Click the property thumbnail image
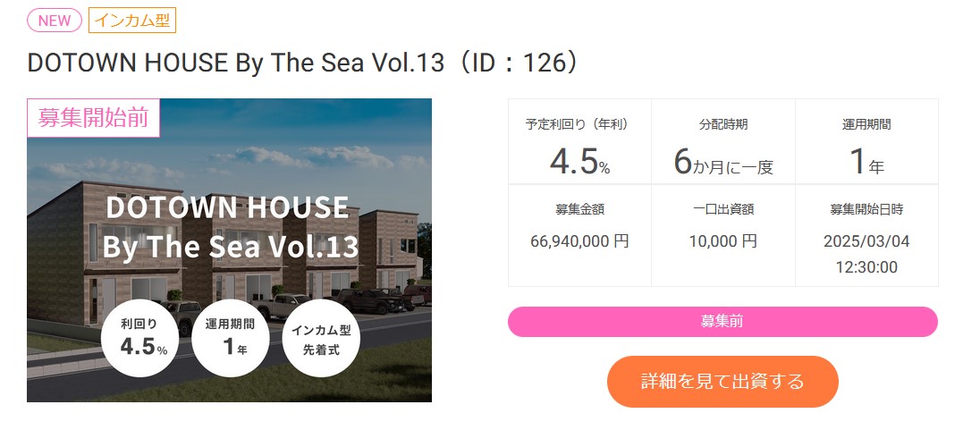 click(230, 250)
